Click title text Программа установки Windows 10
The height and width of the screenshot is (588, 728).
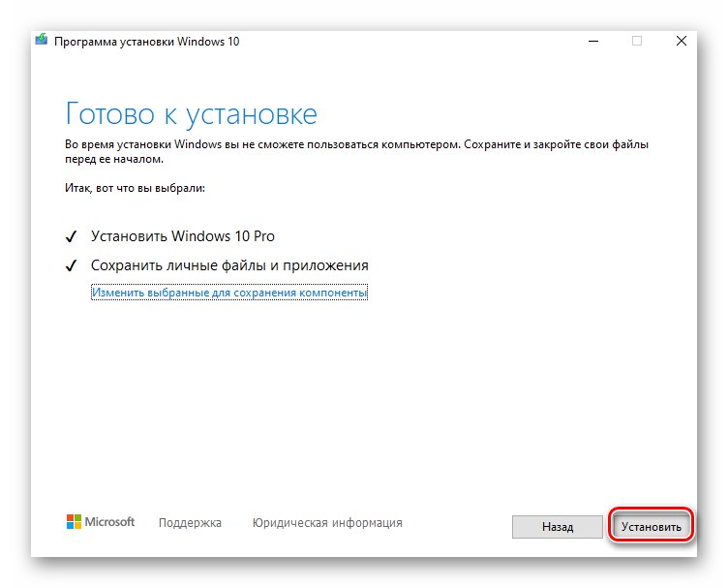point(147,42)
